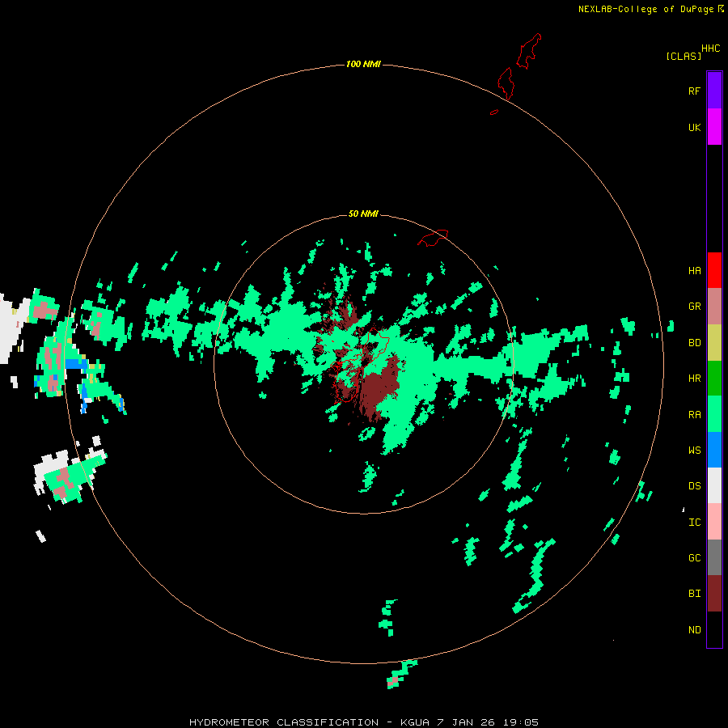The width and height of the screenshot is (728, 728).
Task: Click the RA legend label
Action: [694, 414]
